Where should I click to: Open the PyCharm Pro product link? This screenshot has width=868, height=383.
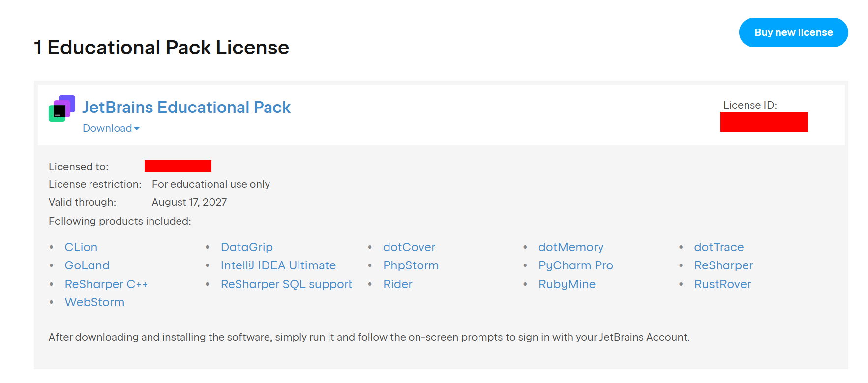click(x=576, y=265)
